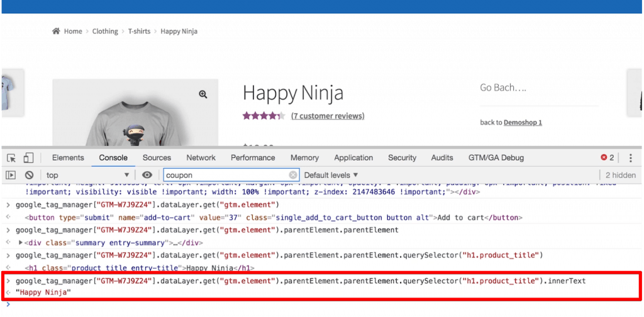Click the next product thumbnail at right
The width and height of the screenshot is (644, 317).
635,92
